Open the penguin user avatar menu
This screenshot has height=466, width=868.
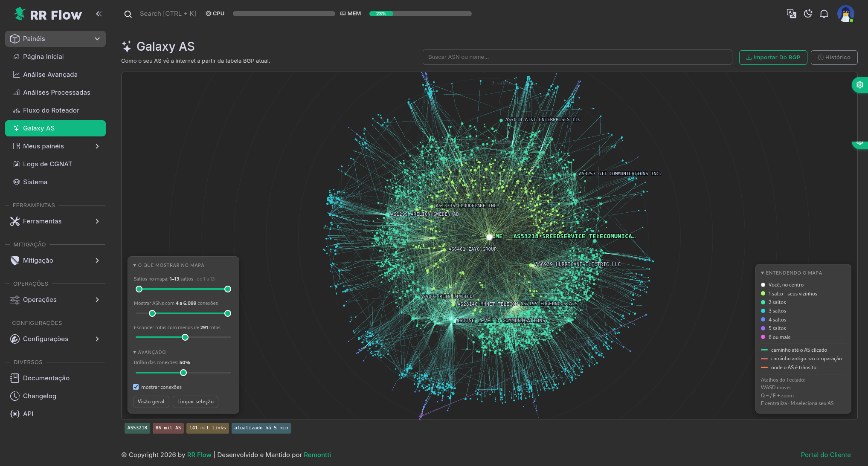(845, 14)
